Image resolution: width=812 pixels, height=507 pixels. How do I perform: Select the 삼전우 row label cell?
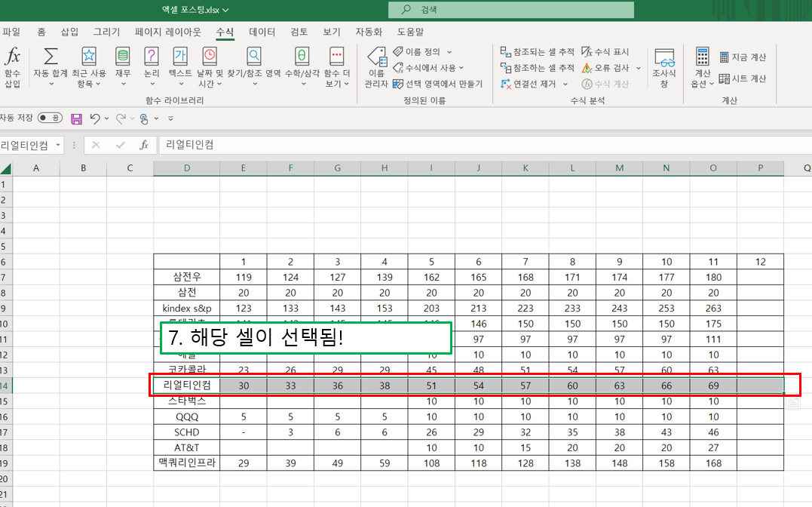pos(187,277)
